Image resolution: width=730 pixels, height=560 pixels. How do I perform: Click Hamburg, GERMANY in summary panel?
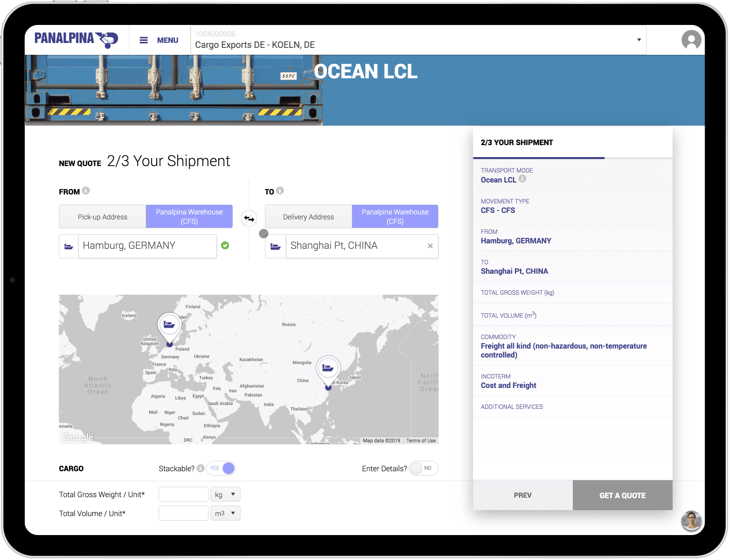click(x=516, y=241)
